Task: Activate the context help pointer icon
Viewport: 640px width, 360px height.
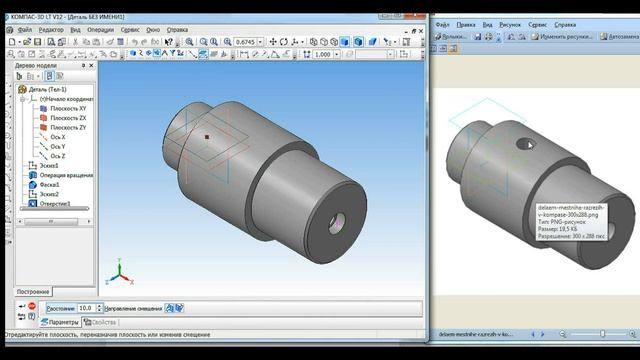Action: 169,42
